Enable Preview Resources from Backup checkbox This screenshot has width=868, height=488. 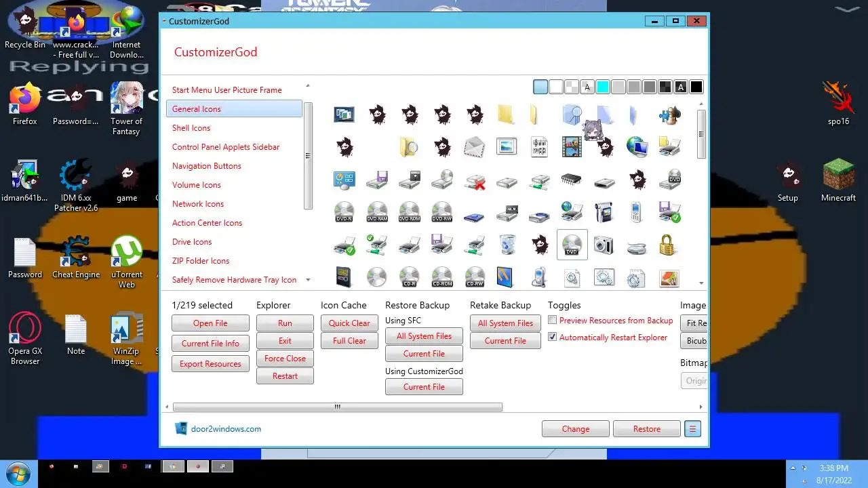[x=552, y=321]
